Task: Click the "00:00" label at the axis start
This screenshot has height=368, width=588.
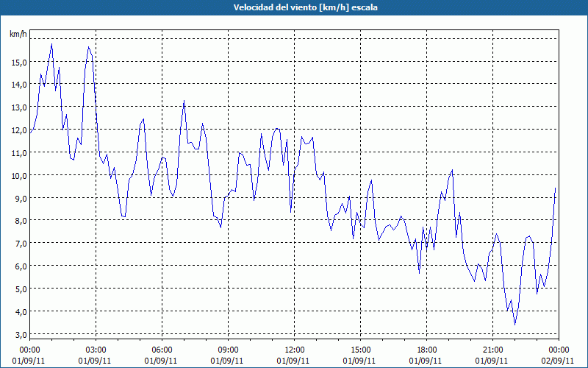Action: click(29, 350)
